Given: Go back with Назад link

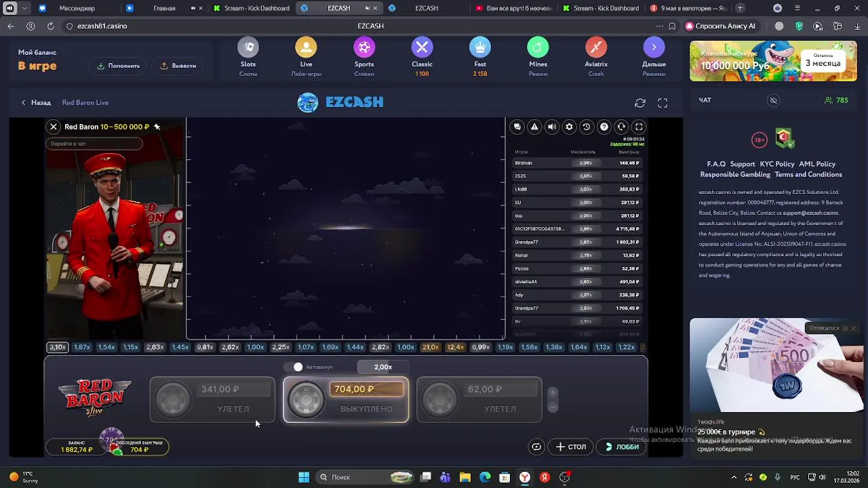Looking at the screenshot, I should point(36,103).
